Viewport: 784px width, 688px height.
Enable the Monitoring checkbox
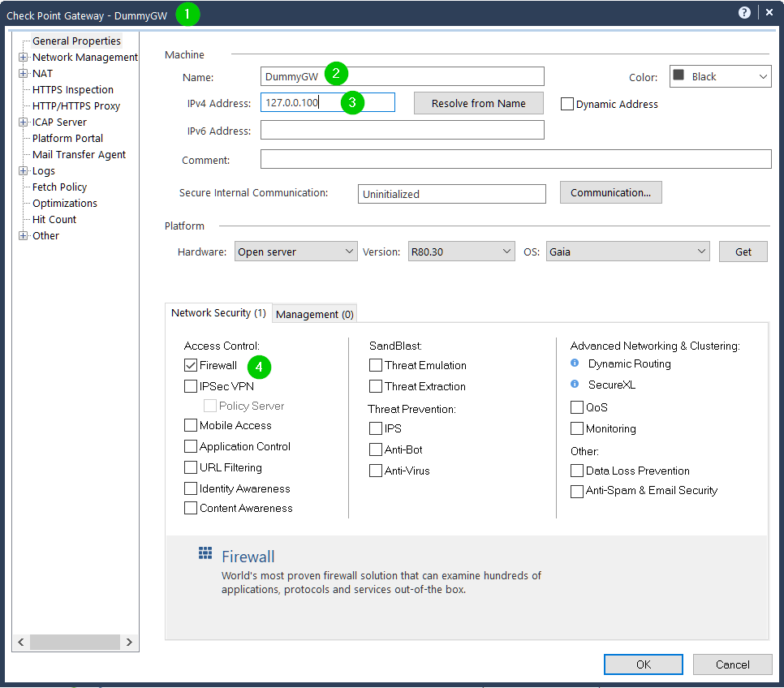pyautogui.click(x=577, y=428)
